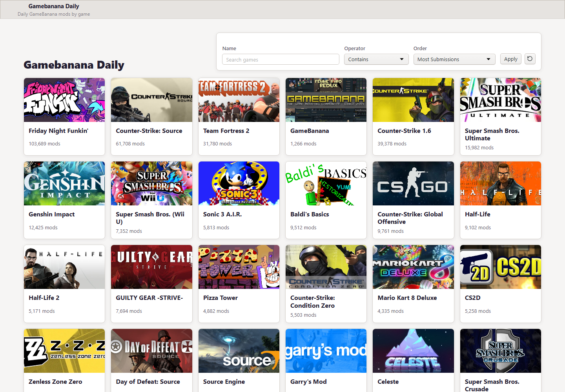Click the CS2D title
The width and height of the screenshot is (565, 392).
(x=472, y=298)
